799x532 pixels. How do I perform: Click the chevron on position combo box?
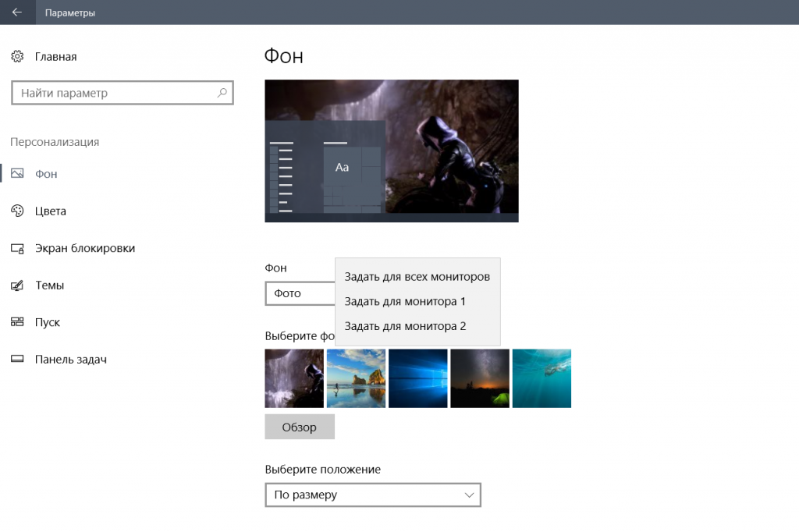[x=469, y=495]
